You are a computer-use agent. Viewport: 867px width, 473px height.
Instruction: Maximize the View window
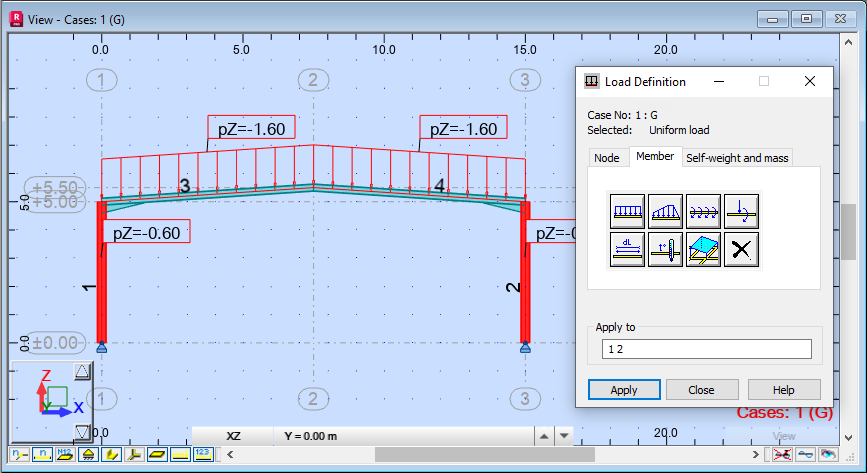point(807,19)
